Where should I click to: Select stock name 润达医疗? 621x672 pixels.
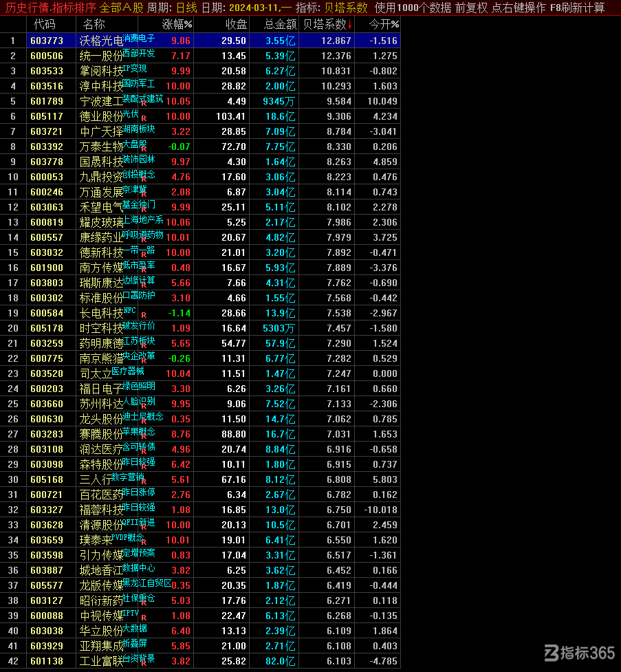[x=101, y=450]
